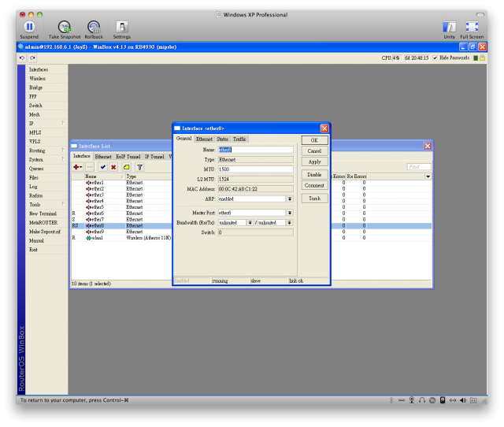Select the ether1 row in Interface List
Viewport: 504px width, 427px height.
pyautogui.click(x=122, y=183)
